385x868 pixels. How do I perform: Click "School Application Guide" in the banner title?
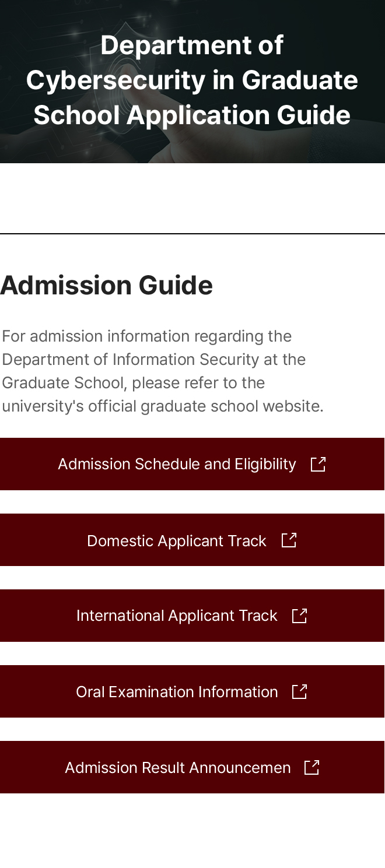[192, 115]
